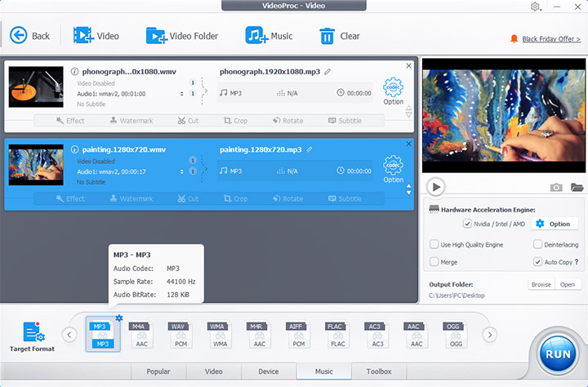
Task: Select the M4R AAC format
Action: tap(259, 335)
